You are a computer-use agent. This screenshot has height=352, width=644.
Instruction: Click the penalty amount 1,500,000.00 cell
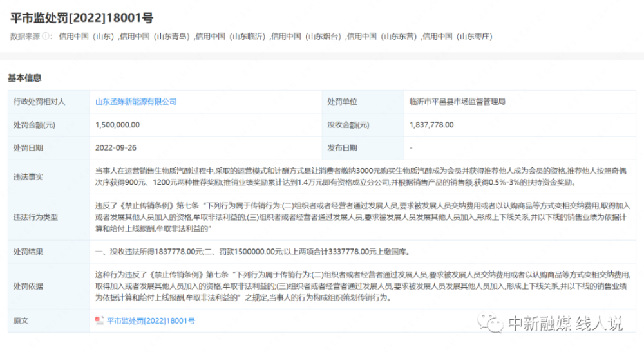click(x=206, y=125)
